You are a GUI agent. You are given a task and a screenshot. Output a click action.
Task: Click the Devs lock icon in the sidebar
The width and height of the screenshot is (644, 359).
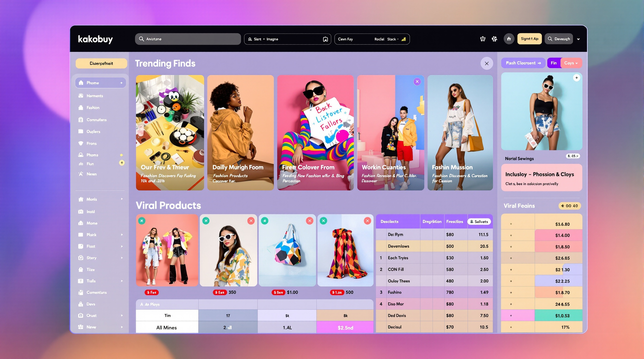(81, 304)
